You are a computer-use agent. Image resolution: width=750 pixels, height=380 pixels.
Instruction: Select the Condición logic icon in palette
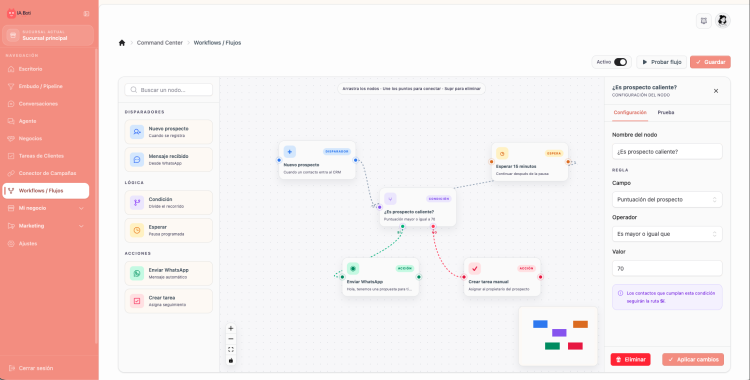pyautogui.click(x=137, y=202)
